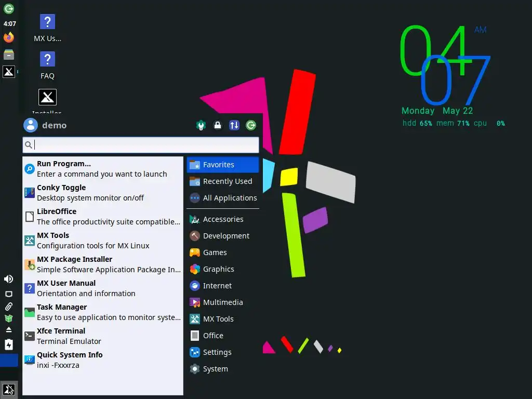The width and height of the screenshot is (532, 399).
Task: Show All Applications category
Action: (x=223, y=198)
